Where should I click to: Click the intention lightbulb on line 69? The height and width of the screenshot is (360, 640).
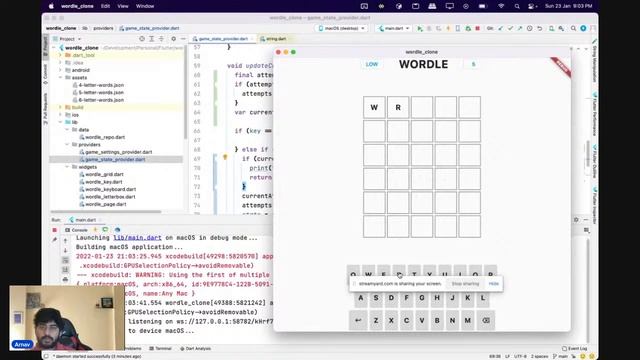(x=225, y=157)
